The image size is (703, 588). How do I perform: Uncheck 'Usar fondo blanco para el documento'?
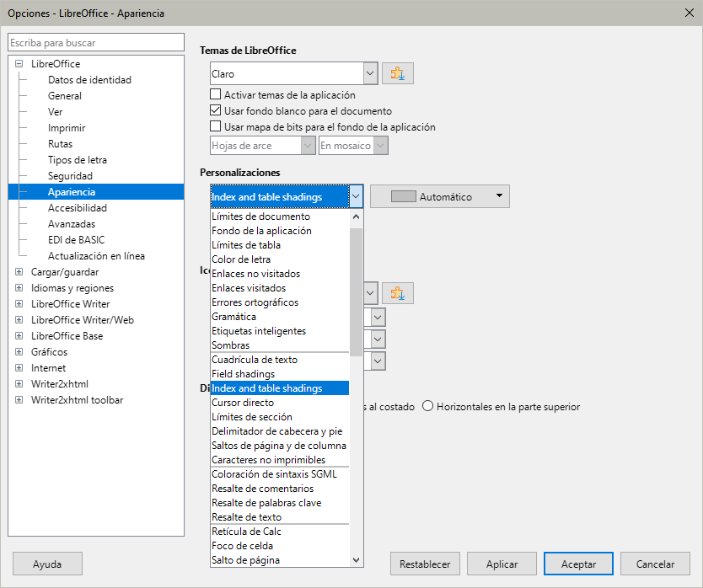(x=216, y=111)
